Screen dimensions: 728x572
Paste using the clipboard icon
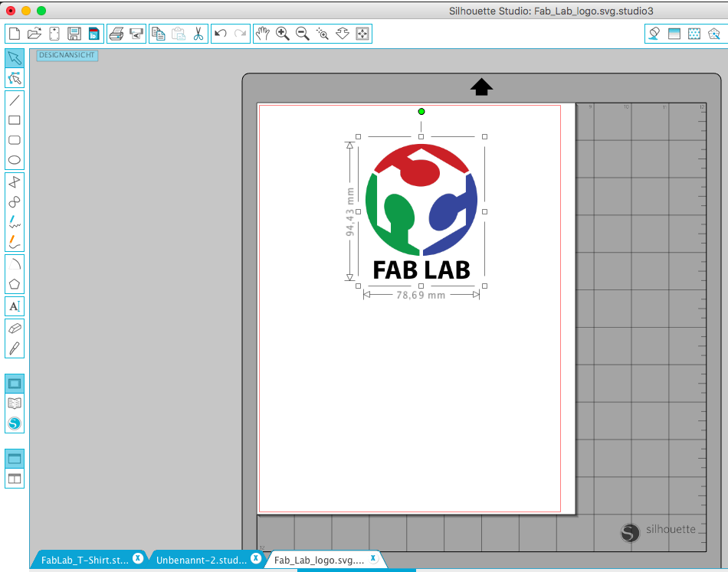pyautogui.click(x=179, y=34)
